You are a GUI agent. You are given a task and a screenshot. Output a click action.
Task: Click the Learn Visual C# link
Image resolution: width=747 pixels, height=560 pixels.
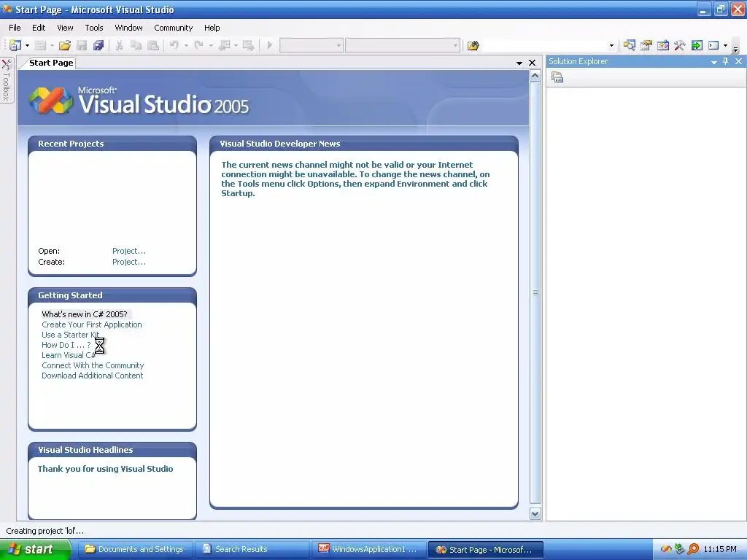point(69,355)
